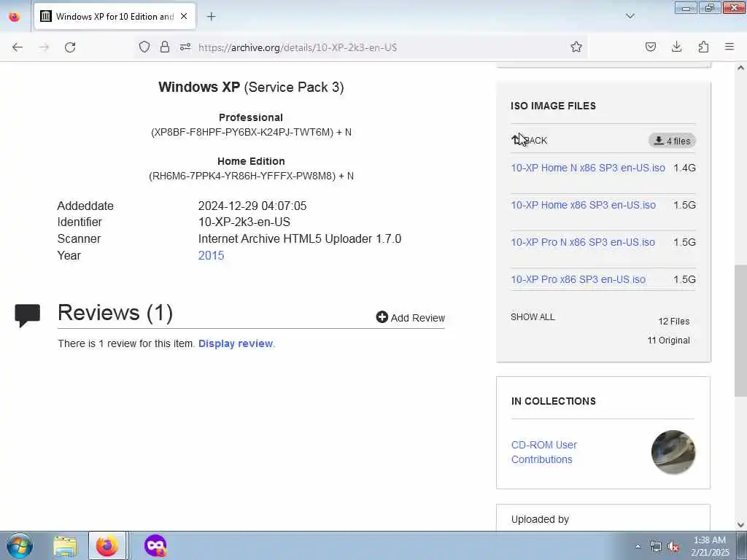Download 10-XP Pro x86 SP3 en-US.iso
The height and width of the screenshot is (560, 747).
578,279
